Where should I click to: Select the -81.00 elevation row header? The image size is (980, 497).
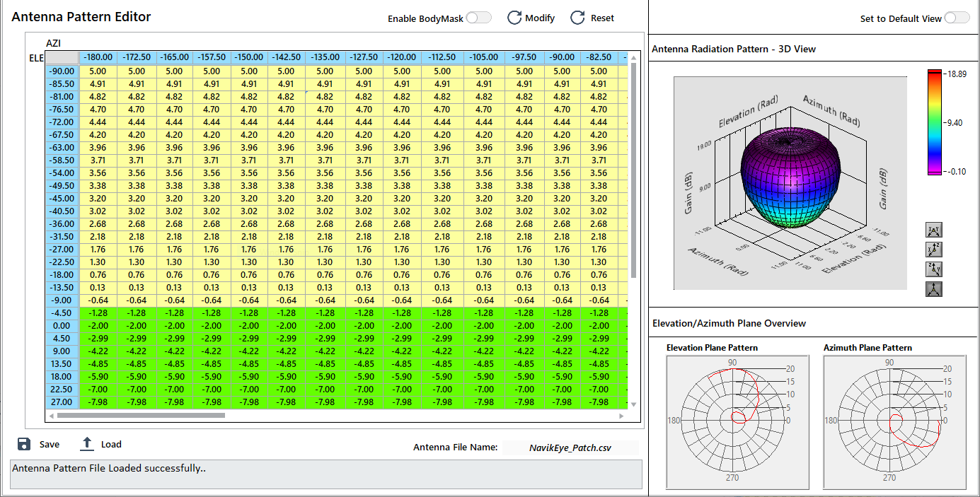click(62, 96)
